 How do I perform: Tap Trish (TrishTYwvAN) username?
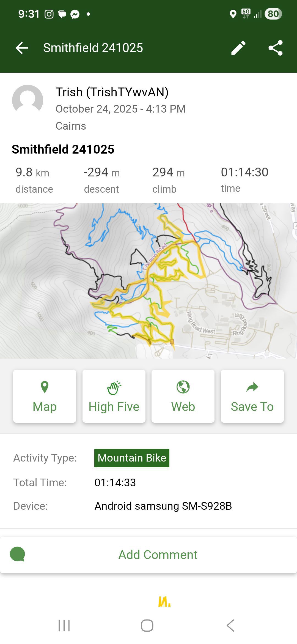[x=112, y=92]
